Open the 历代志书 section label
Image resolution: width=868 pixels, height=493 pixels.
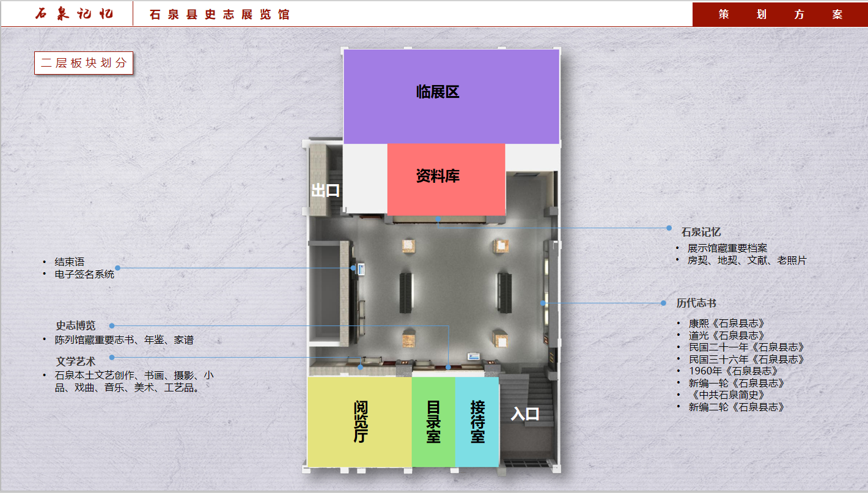[x=696, y=302]
